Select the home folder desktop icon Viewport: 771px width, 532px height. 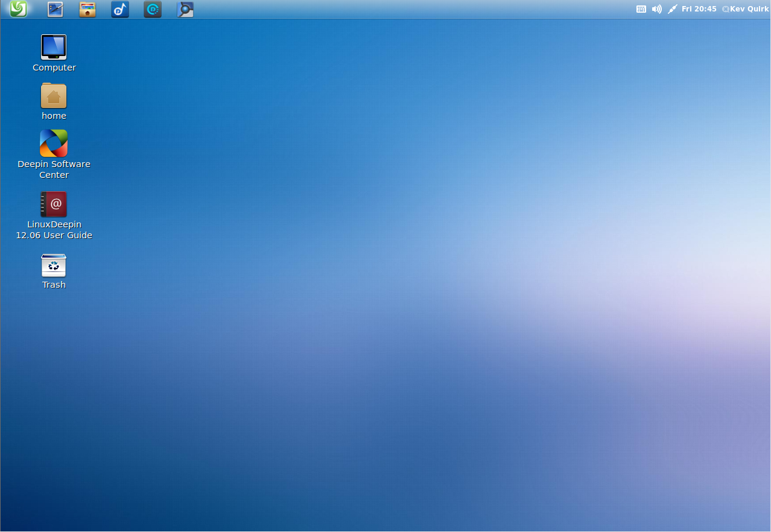point(54,95)
